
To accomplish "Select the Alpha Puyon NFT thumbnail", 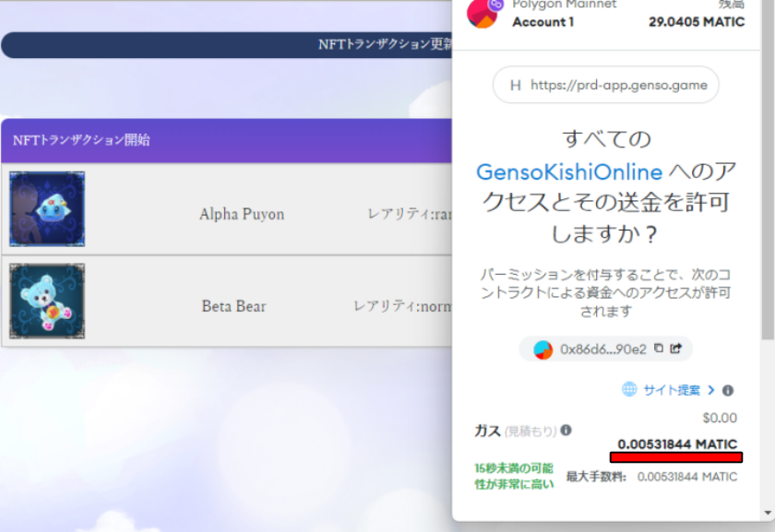I will [47, 209].
